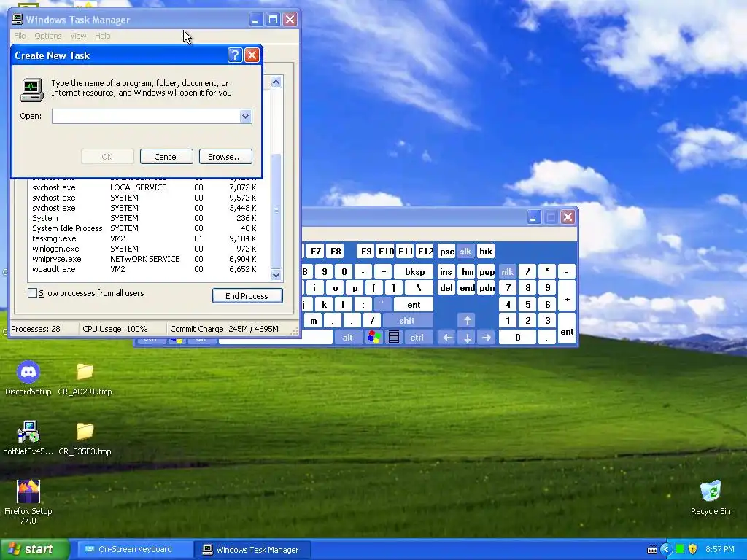Expand hidden tray icons arrow
This screenshot has width=747, height=560.
[x=666, y=549]
